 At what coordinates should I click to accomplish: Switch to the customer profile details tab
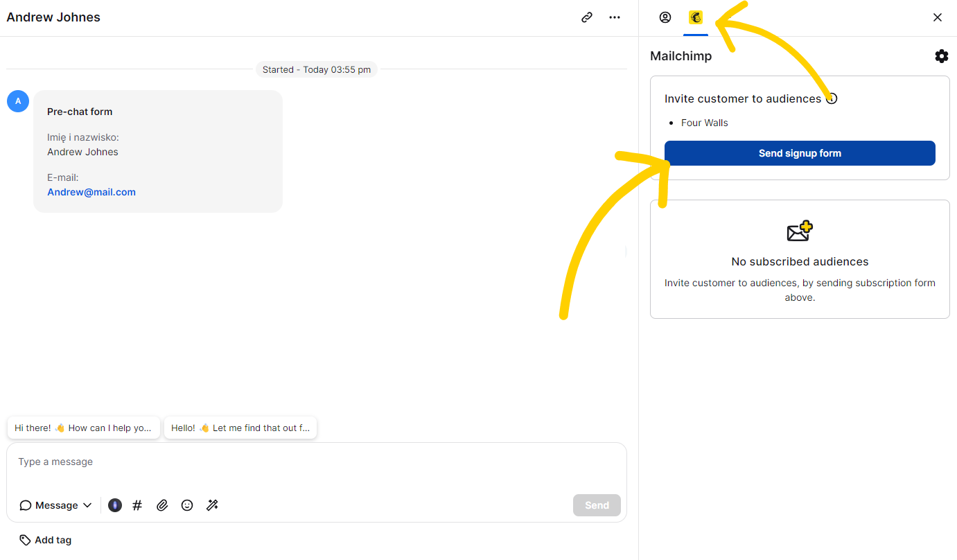(665, 17)
